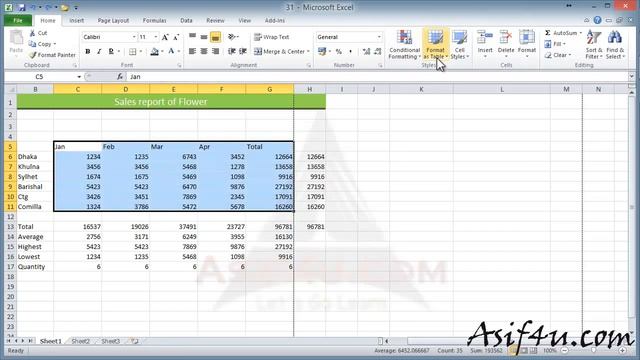Set Middle Align for cells
640x360 pixels.
204,37
